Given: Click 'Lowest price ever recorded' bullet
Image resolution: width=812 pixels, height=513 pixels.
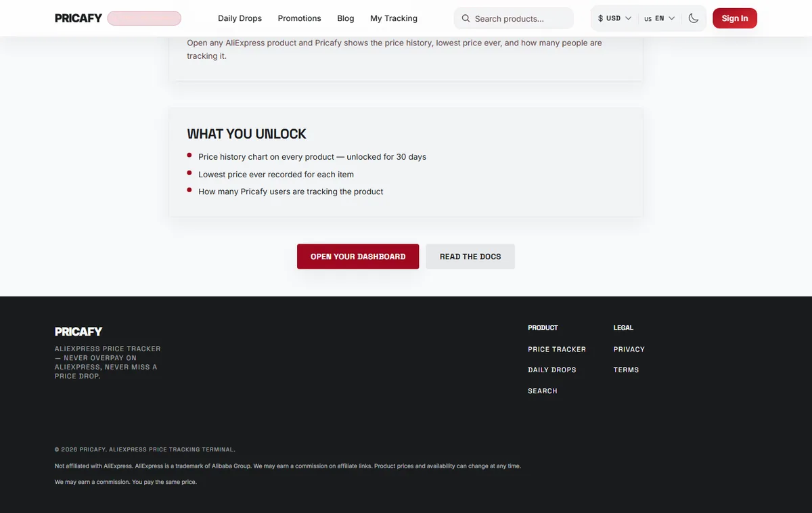Looking at the screenshot, I should 276,175.
